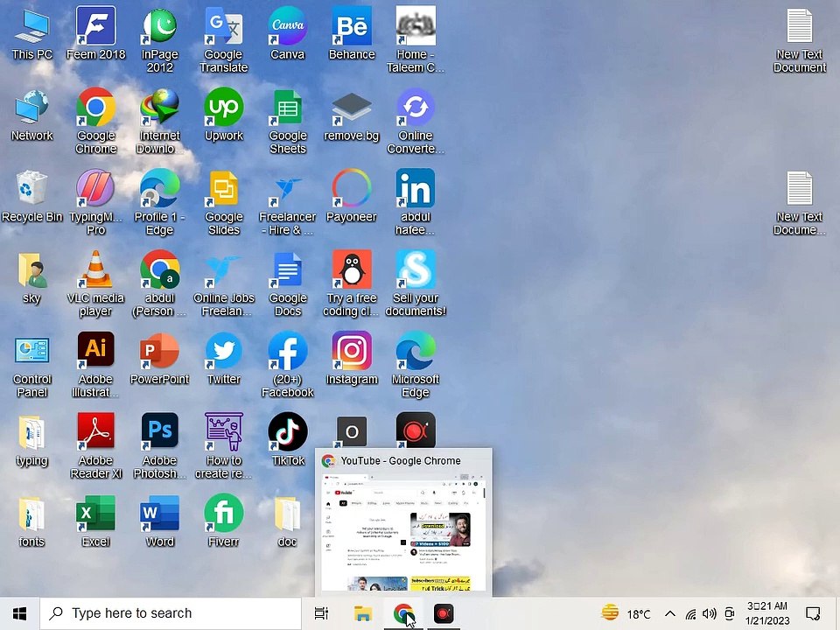
Task: Click the Chrome taskbar button
Action: click(x=402, y=613)
